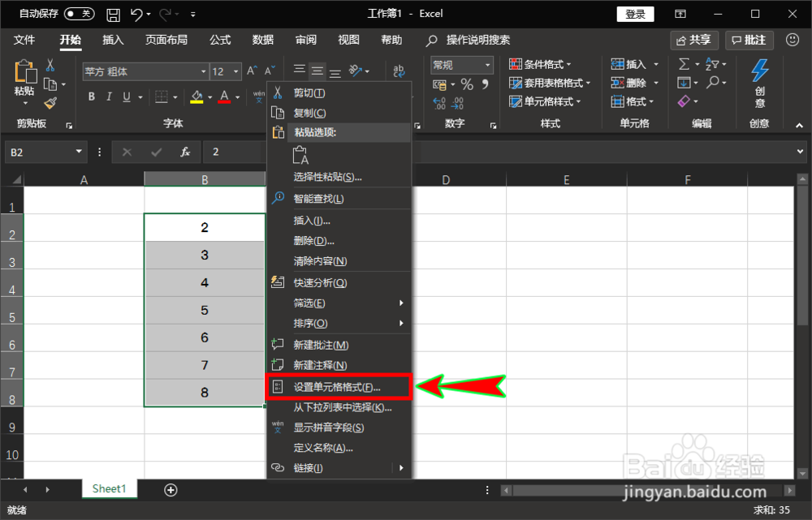Expand 筛选 submenu
The height and width of the screenshot is (520, 812).
[x=339, y=303]
